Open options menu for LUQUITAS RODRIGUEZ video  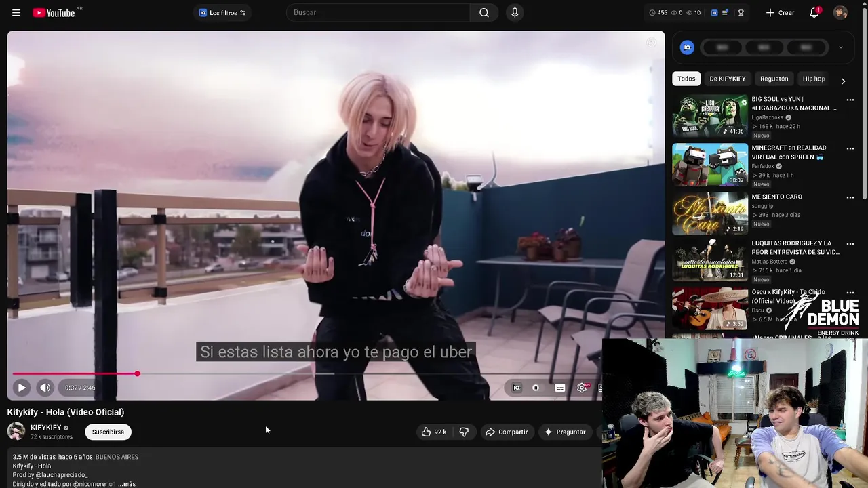pyautogui.click(x=850, y=244)
